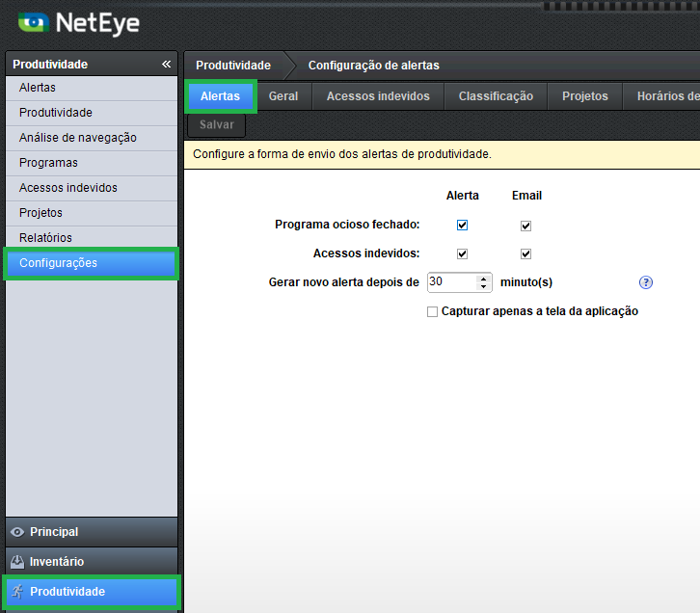
Task: Click the minutes input field
Action: 450,282
